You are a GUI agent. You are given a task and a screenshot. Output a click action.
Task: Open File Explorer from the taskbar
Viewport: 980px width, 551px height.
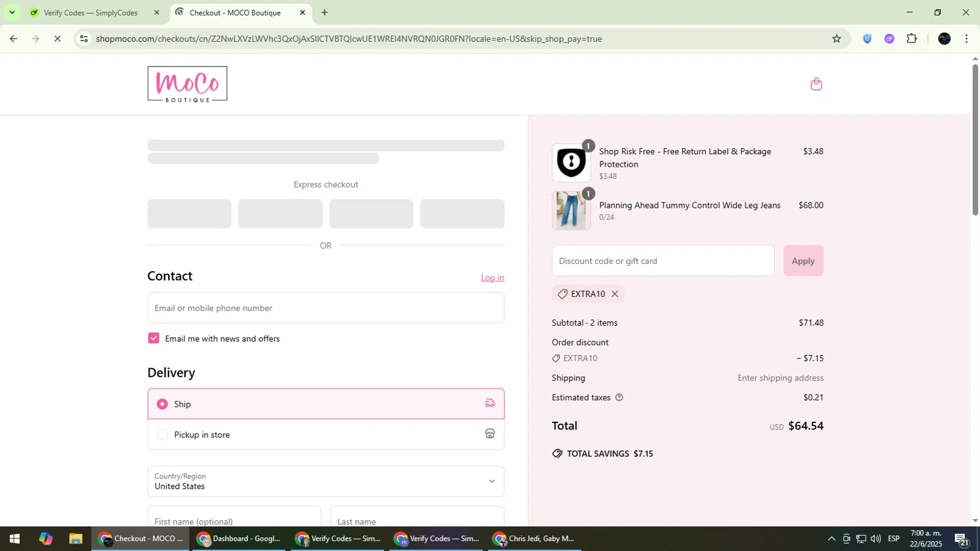(x=76, y=539)
